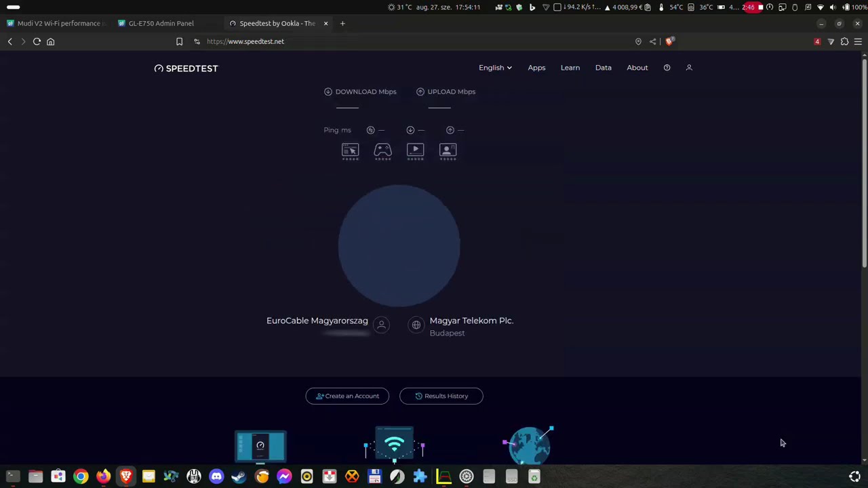Click the video streaming rating icon
Viewport: 868px width, 488px height.
[x=415, y=151]
